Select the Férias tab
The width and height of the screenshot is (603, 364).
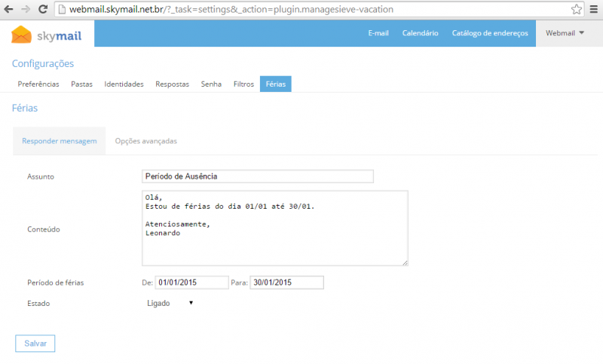(275, 84)
